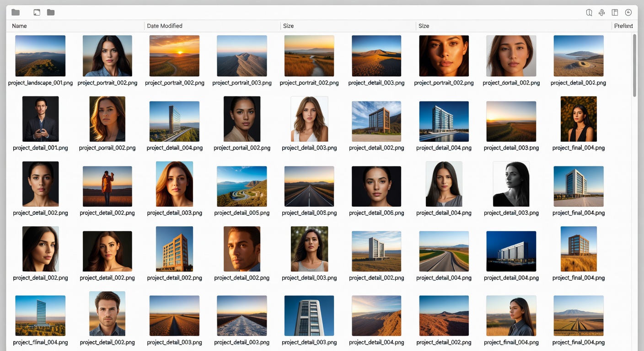Select the winding coastal road thumbnail
The width and height of the screenshot is (644, 351).
242,186
